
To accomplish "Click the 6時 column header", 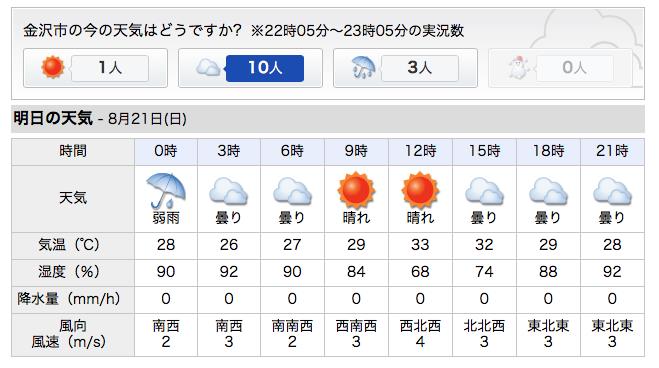I will pos(292,151).
